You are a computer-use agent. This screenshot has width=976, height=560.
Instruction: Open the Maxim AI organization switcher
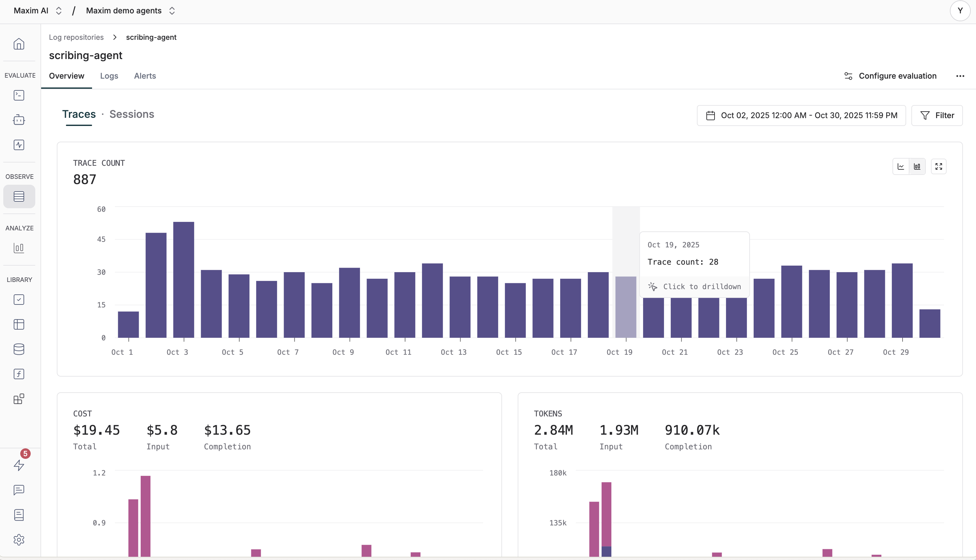(38, 11)
